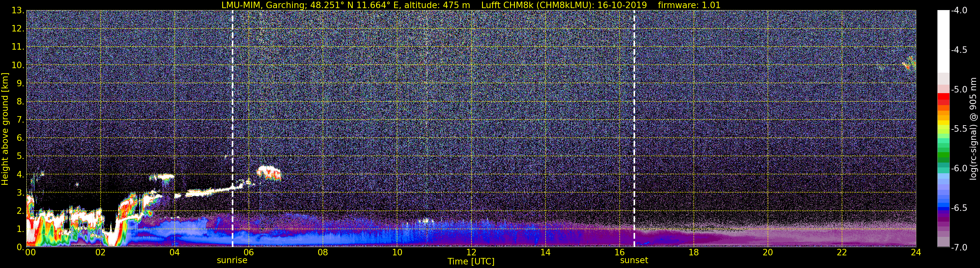Click the time axis tick label '06'
Image resolution: width=980 pixels, height=268 pixels.
(249, 252)
